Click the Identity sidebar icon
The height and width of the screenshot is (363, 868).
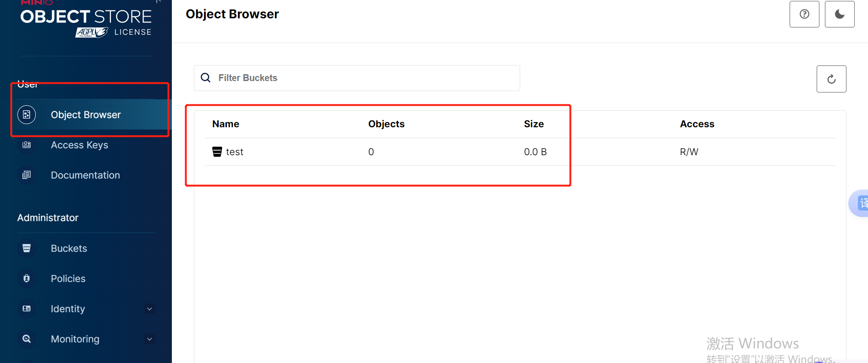point(27,309)
